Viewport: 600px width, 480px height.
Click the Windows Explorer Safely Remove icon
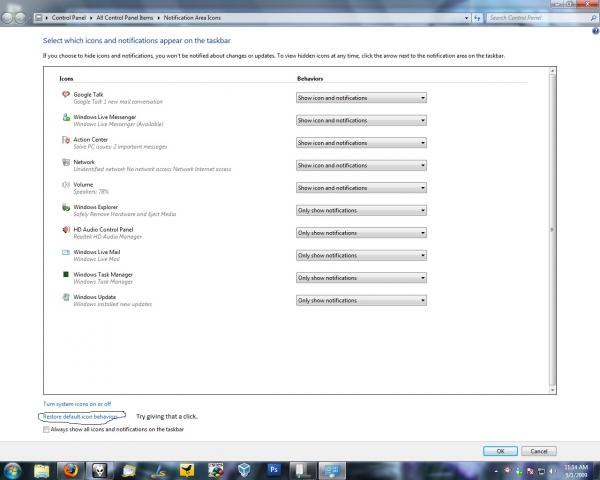[x=66, y=207]
